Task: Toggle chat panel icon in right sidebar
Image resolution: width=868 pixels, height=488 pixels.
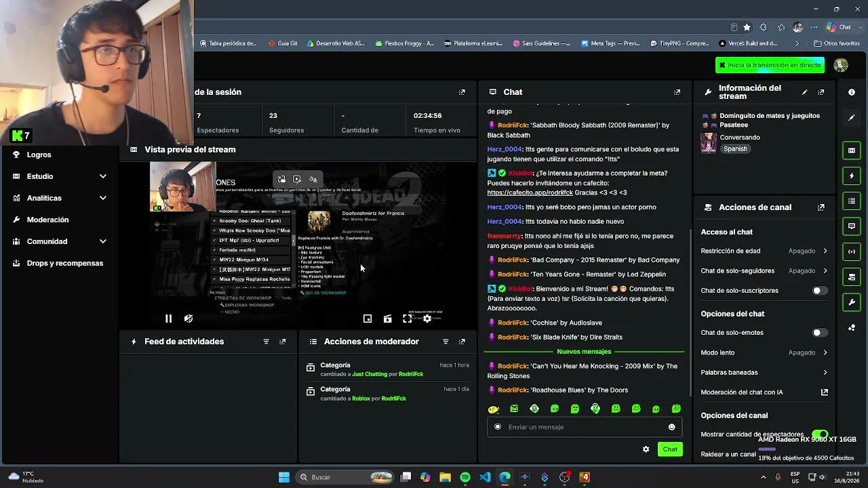Action: tap(852, 226)
